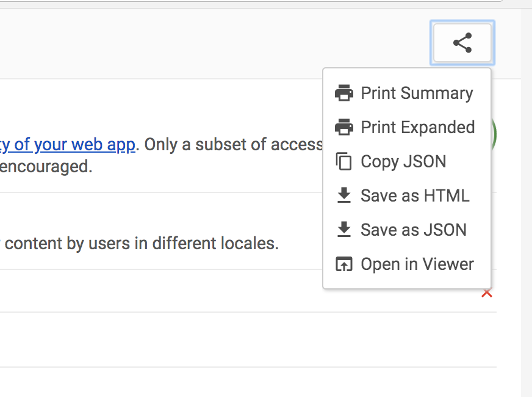Click the printer icon beside Print Expanded
The width and height of the screenshot is (532, 397).
(x=344, y=128)
